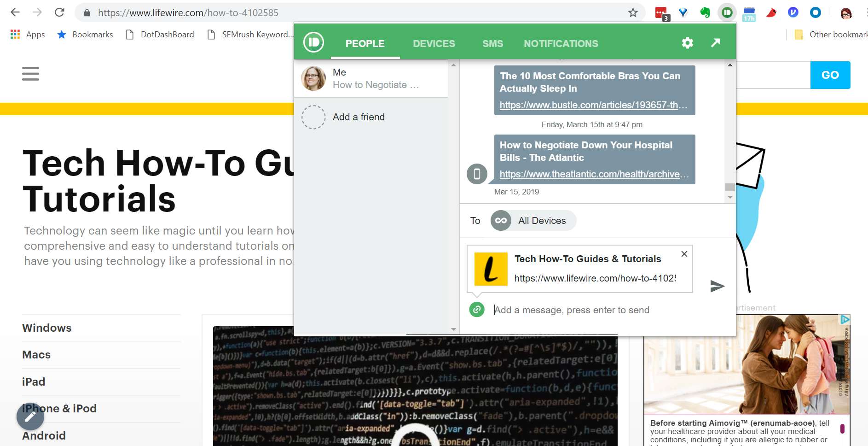The height and width of the screenshot is (446, 868).
Task: Click the people list scrollbar up arrow
Action: point(453,65)
